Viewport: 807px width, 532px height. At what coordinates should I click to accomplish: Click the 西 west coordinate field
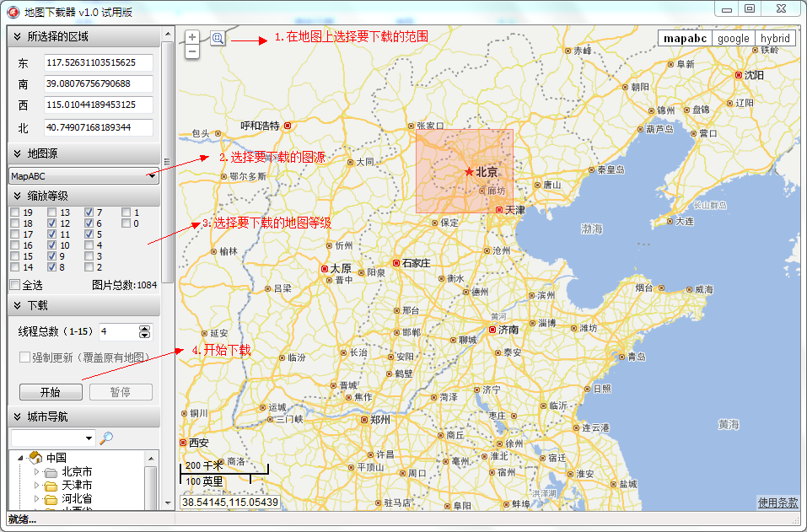[x=99, y=105]
